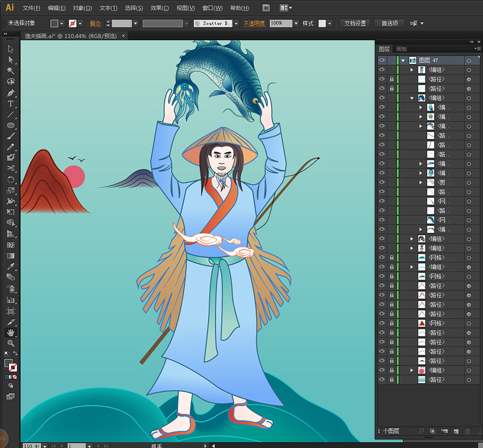This screenshot has height=448, width=483.
Task: Expand the hair portrait group sublayer
Action: [x=412, y=239]
